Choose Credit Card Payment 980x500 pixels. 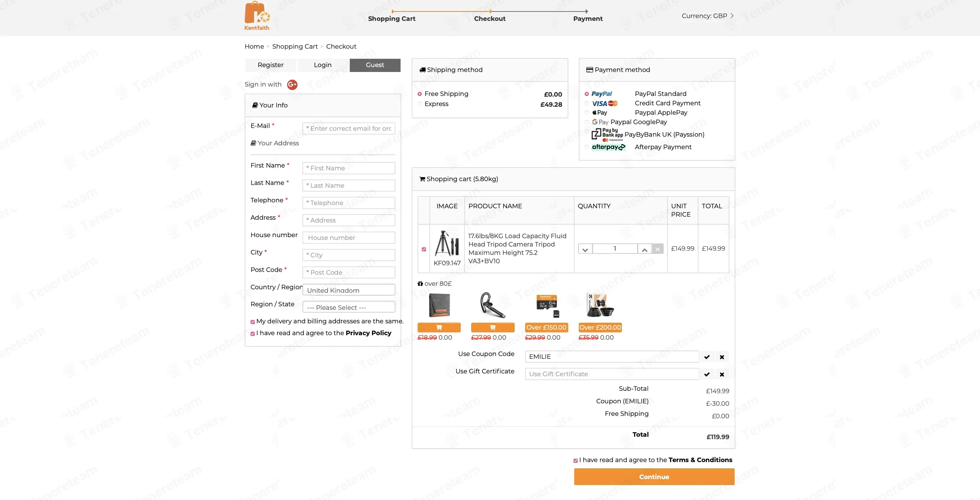[x=587, y=103]
